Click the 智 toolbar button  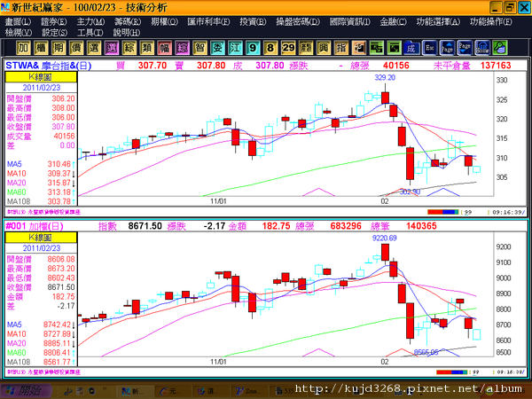tap(199, 48)
